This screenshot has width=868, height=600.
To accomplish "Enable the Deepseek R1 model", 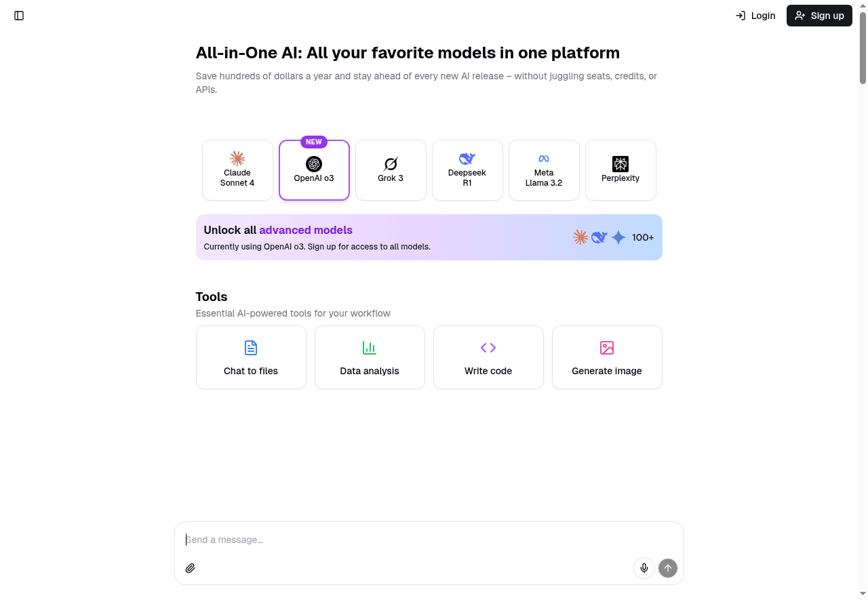I will [467, 170].
